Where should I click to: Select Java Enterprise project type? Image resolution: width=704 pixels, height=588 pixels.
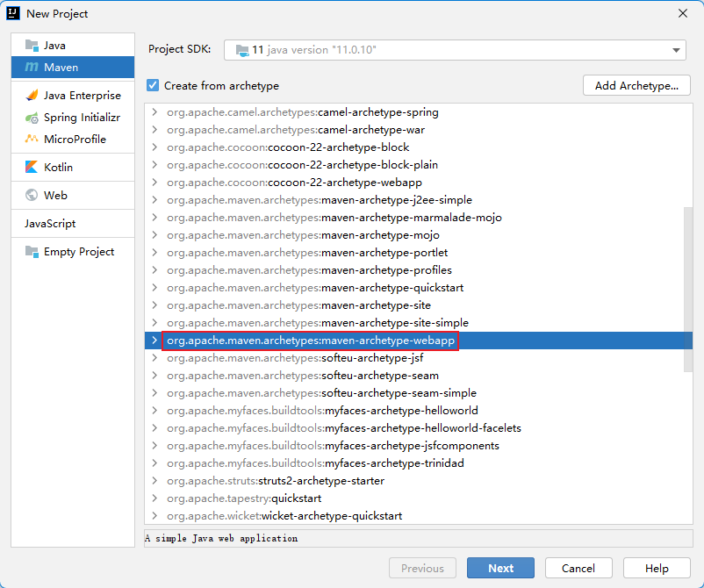point(73,95)
